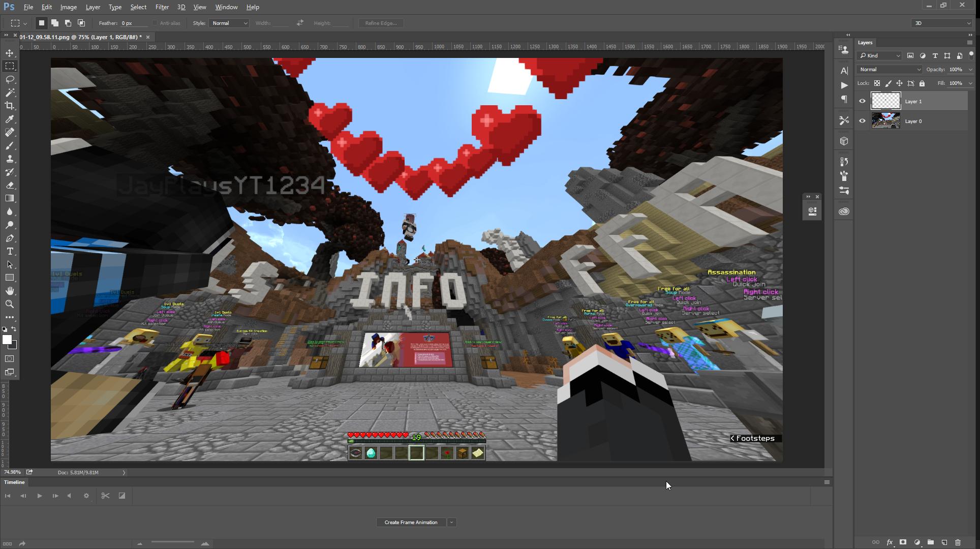Switch to the Timeline panel tab
980x549 pixels.
[x=14, y=482]
